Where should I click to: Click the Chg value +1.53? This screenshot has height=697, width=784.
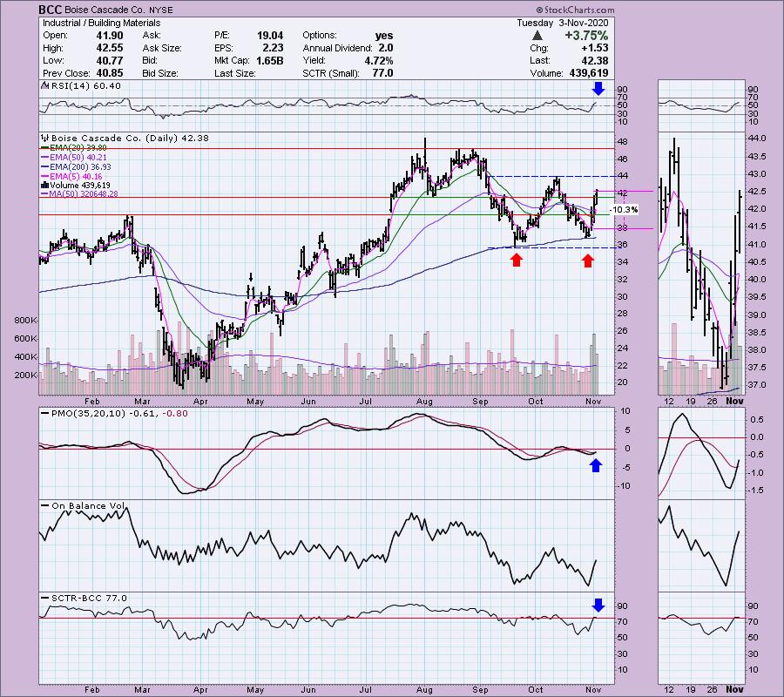[594, 48]
